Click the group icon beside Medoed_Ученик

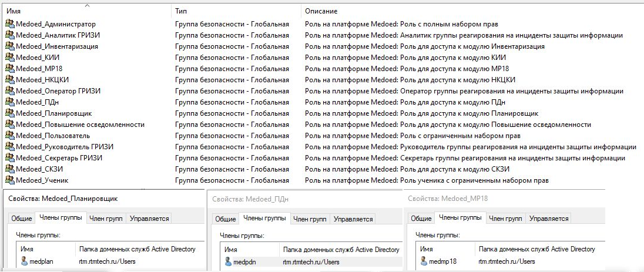tap(10, 180)
